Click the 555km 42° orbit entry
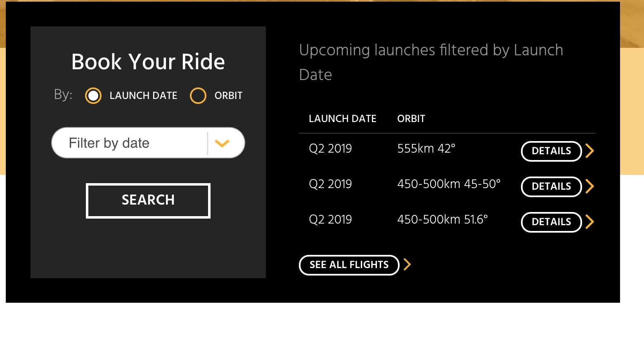644x358 pixels. pyautogui.click(x=426, y=148)
